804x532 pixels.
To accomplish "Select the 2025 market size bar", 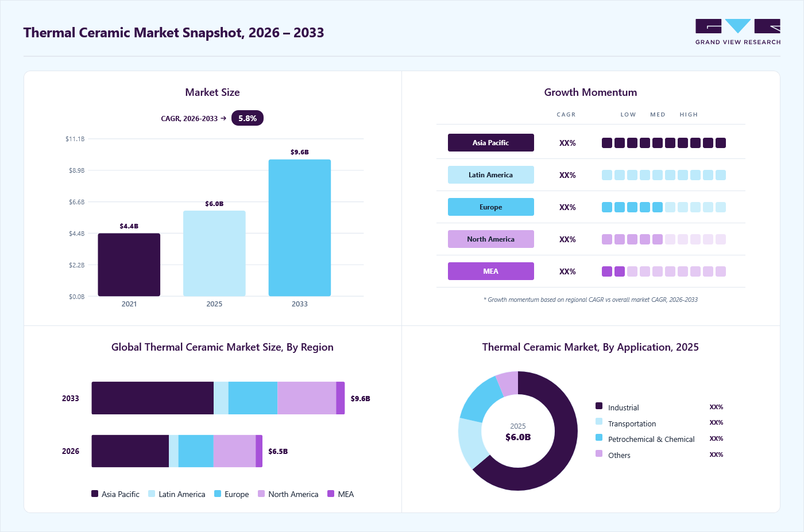I will 214,253.
